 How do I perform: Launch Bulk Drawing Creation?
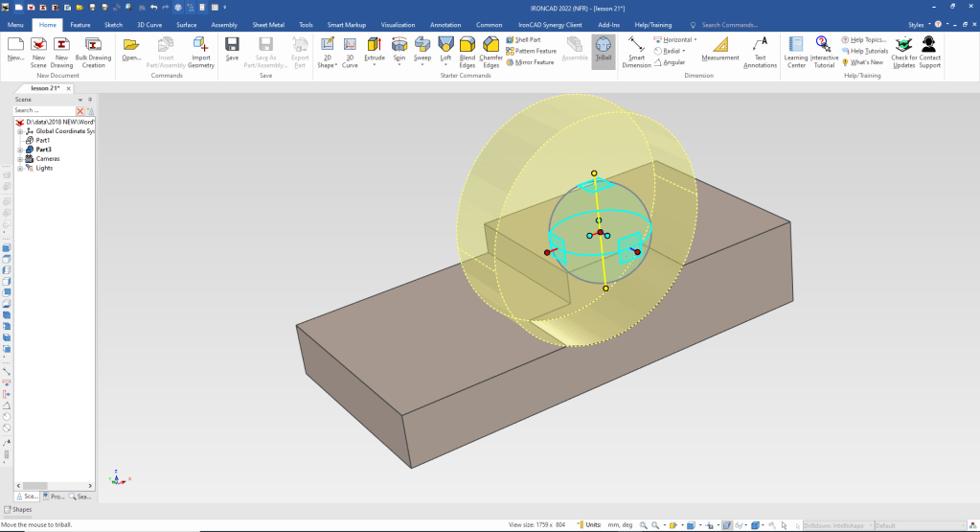(x=93, y=52)
